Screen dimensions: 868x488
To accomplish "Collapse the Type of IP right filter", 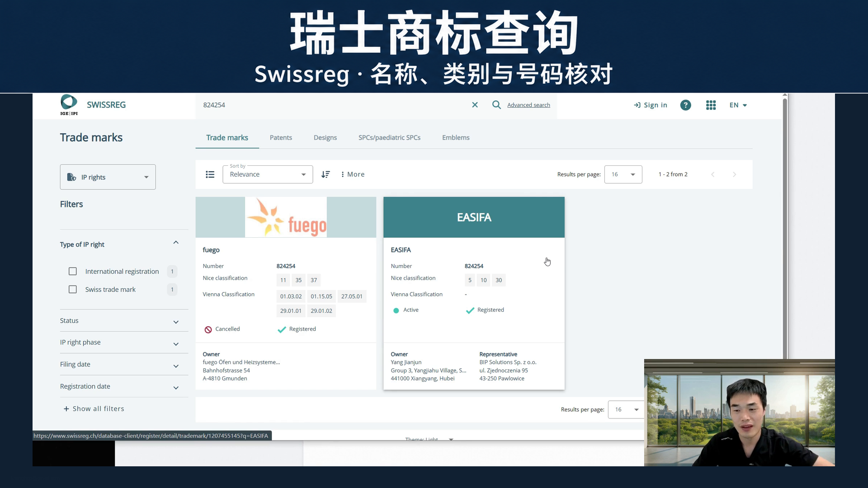I will coord(176,243).
